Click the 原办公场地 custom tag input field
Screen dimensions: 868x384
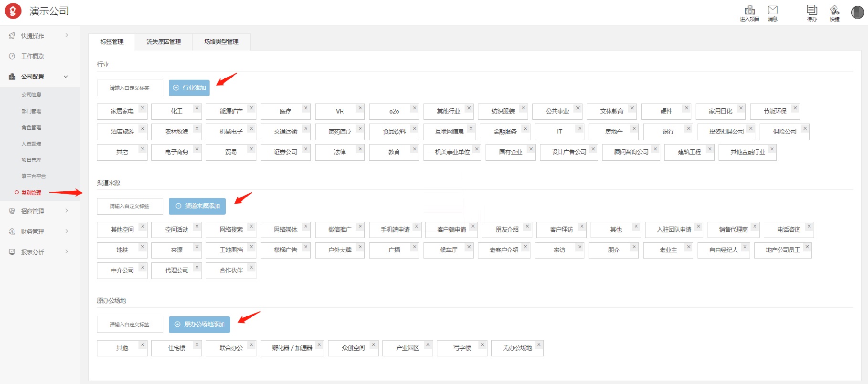pyautogui.click(x=130, y=324)
